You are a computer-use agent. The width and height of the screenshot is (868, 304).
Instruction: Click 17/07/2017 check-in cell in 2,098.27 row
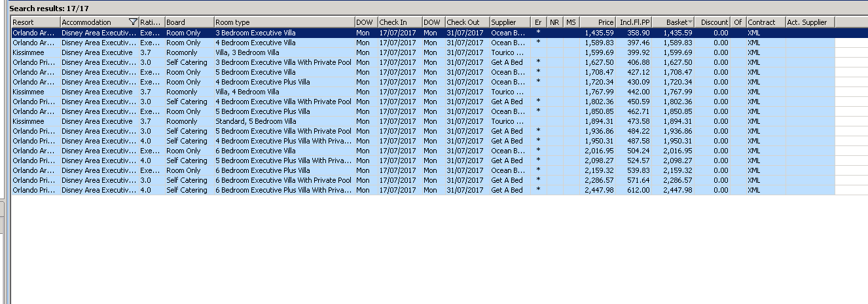coord(399,161)
